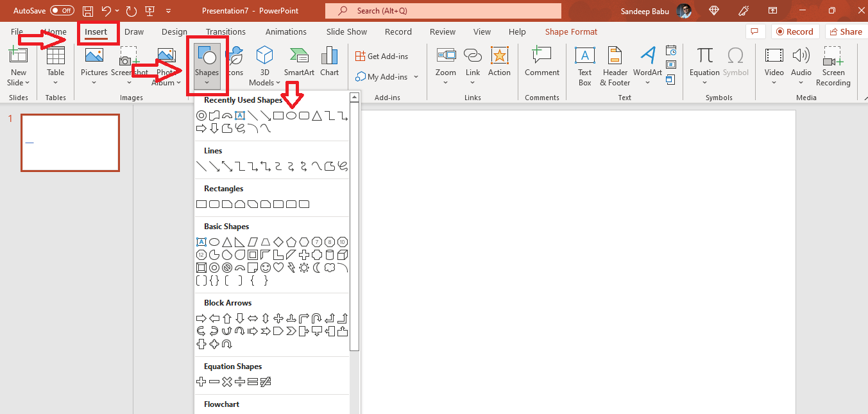Start Screen Recording
This screenshot has width=868, height=414.
pos(833,67)
